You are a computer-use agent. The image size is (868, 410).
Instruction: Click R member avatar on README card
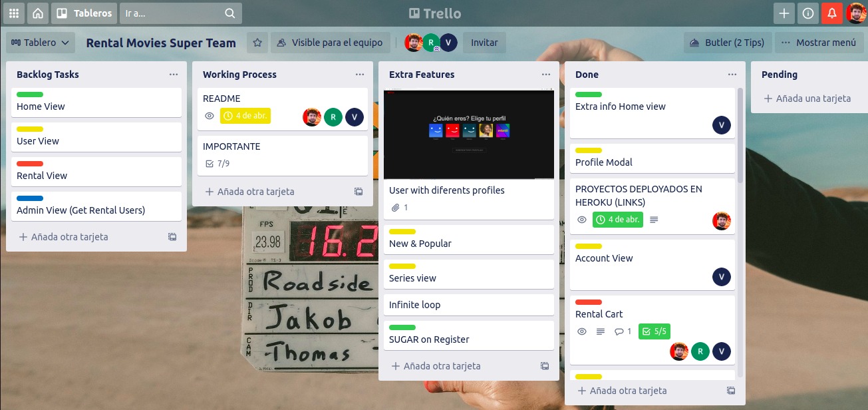coord(333,117)
